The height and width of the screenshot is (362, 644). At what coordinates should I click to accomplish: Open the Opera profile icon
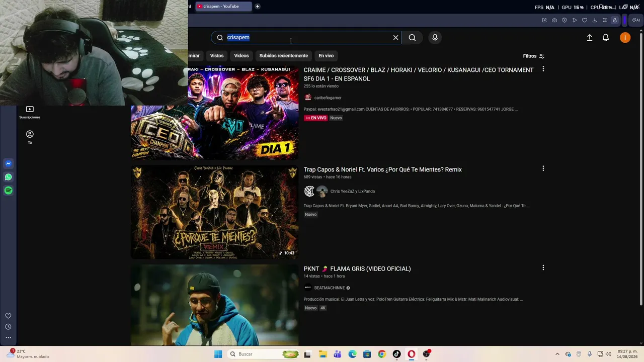[x=615, y=20]
